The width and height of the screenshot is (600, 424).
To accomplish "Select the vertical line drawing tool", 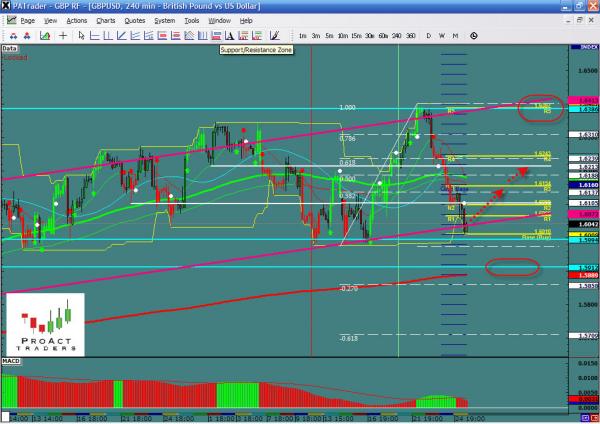I will pos(108,36).
